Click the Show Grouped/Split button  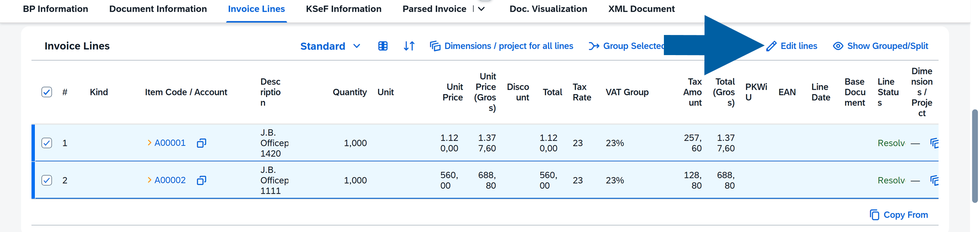pos(880,46)
